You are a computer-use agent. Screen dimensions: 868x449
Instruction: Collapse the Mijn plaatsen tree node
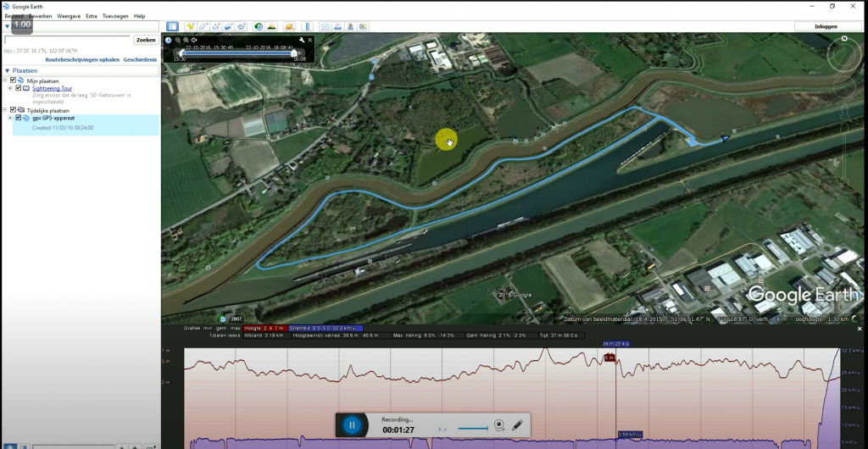click(x=6, y=80)
